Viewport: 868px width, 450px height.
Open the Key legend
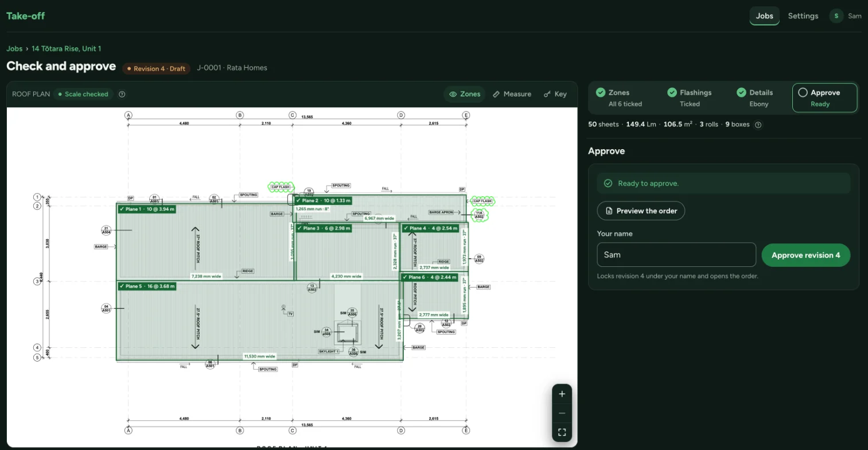click(555, 94)
